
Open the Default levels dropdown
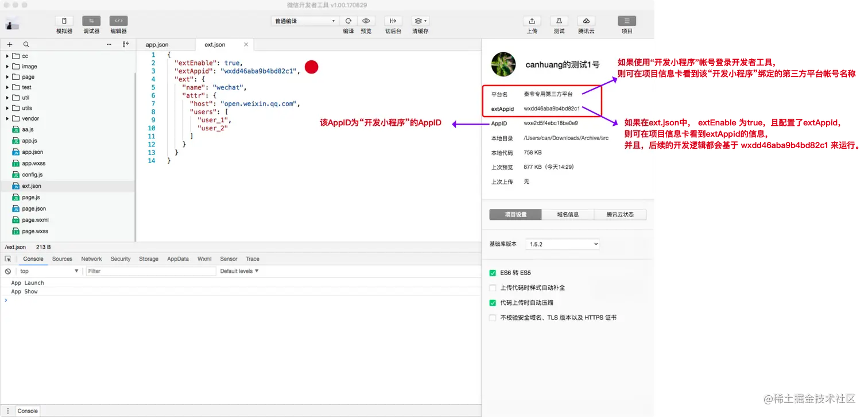pyautogui.click(x=239, y=271)
